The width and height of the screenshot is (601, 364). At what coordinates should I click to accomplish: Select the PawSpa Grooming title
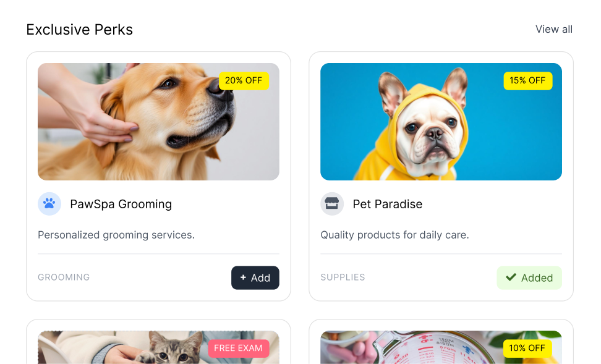point(121,204)
